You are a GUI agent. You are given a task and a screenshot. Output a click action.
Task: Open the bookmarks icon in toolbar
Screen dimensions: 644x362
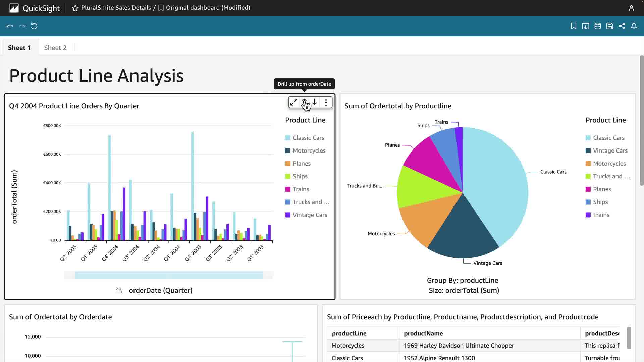click(574, 26)
